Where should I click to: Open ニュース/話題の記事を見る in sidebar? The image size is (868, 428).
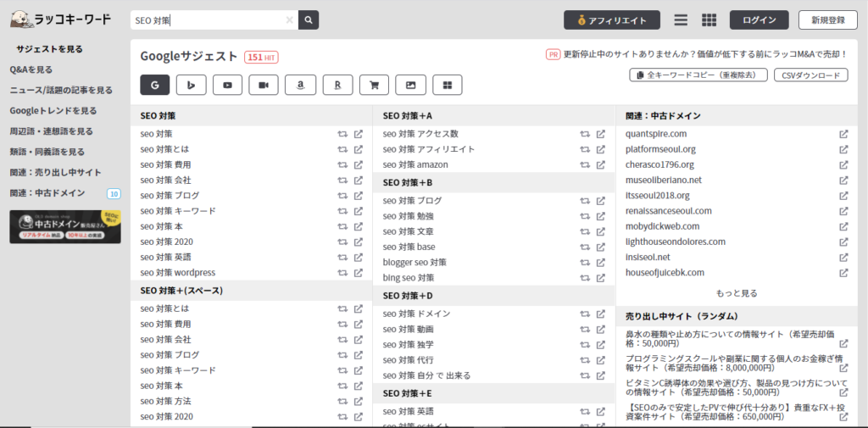click(61, 90)
